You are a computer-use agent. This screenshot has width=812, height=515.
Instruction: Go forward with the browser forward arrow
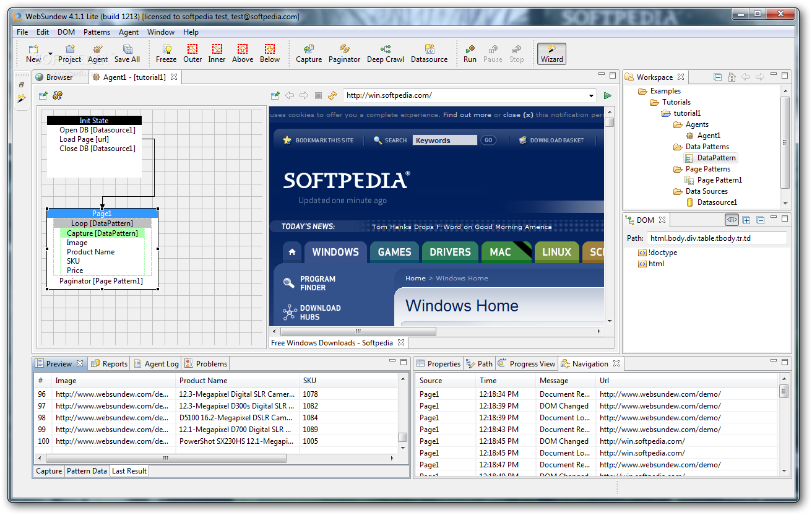tap(304, 95)
